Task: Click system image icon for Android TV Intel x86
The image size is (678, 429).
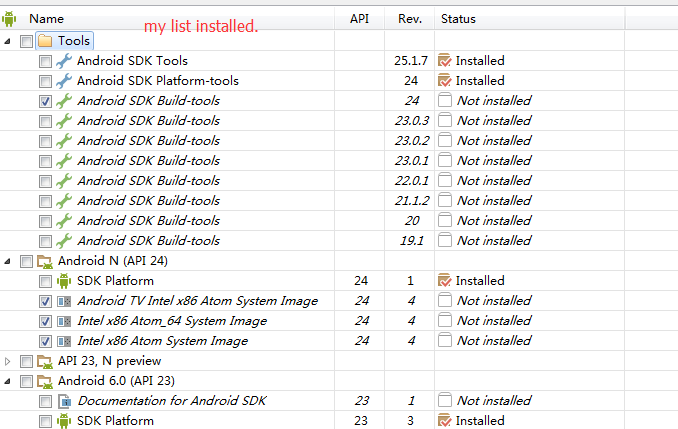Action: 64,301
